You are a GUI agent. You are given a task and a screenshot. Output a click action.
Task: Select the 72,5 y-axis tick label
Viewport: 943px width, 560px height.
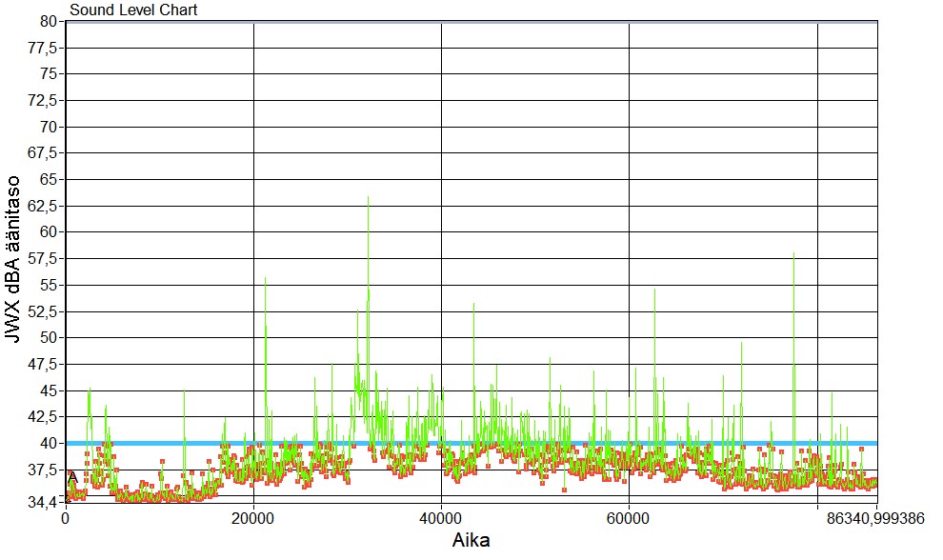click(x=46, y=100)
